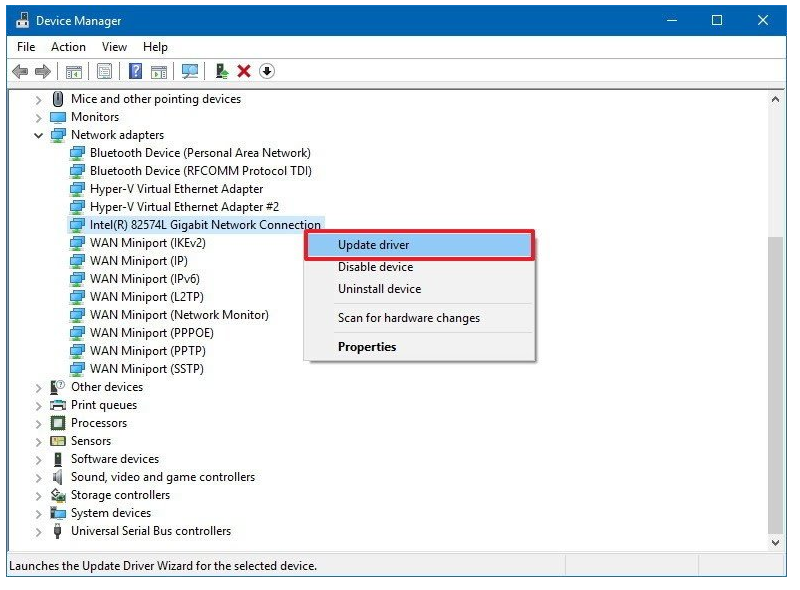Select WAN Miniport (Network Monitor)
The image size is (800, 590).
coord(179,315)
